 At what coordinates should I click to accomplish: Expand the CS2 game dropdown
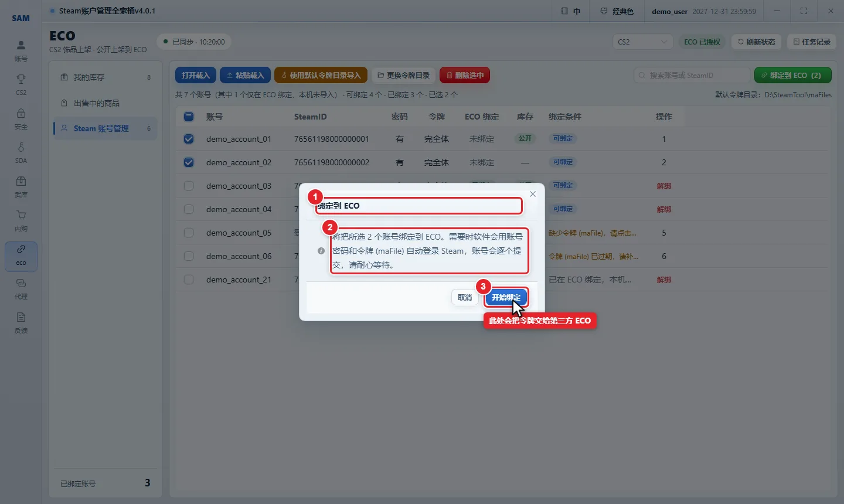(642, 42)
